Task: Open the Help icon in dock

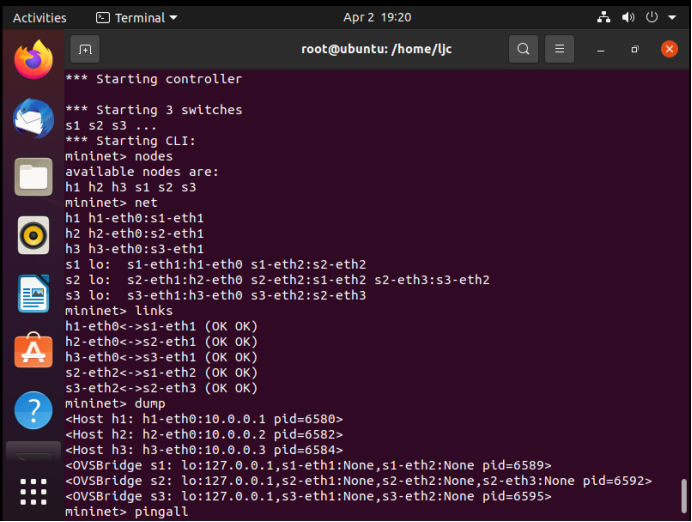Action: tap(34, 410)
